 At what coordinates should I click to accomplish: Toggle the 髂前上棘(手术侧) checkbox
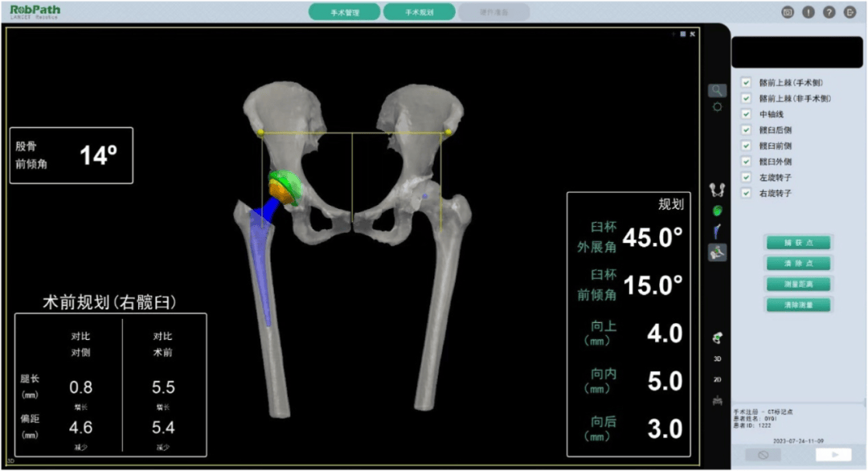point(747,83)
